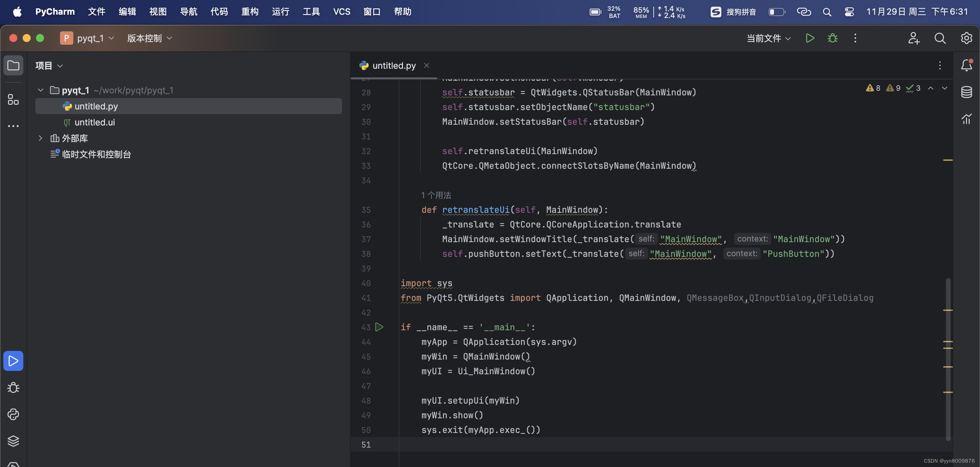Open the Database tool window
This screenshot has width=980, height=467.
tap(966, 92)
